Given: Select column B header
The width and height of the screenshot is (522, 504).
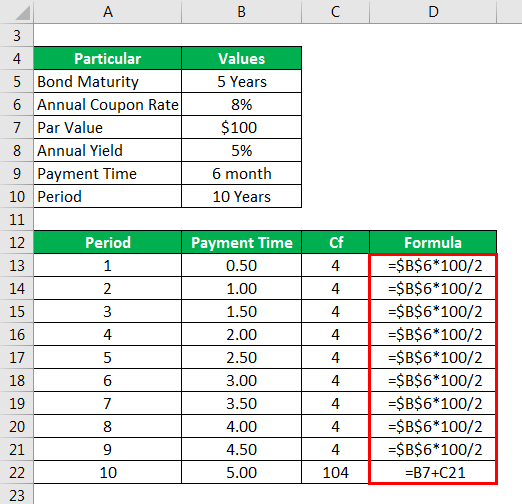Looking at the screenshot, I should pyautogui.click(x=241, y=12).
